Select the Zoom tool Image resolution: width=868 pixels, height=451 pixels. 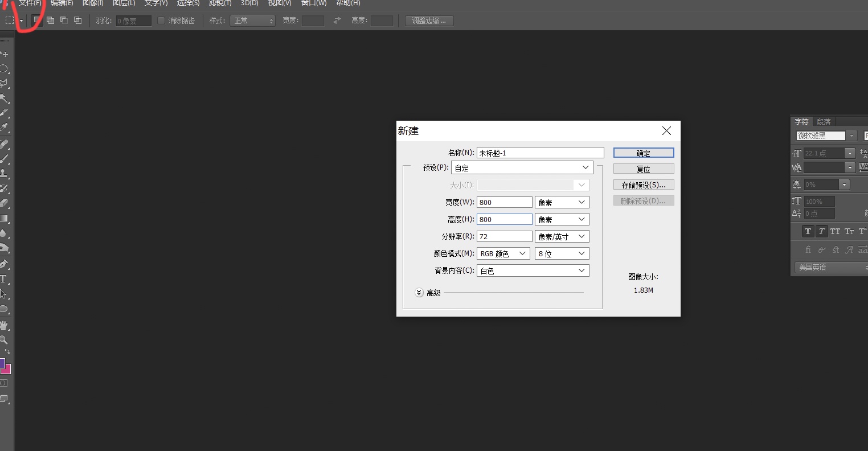click(x=4, y=340)
